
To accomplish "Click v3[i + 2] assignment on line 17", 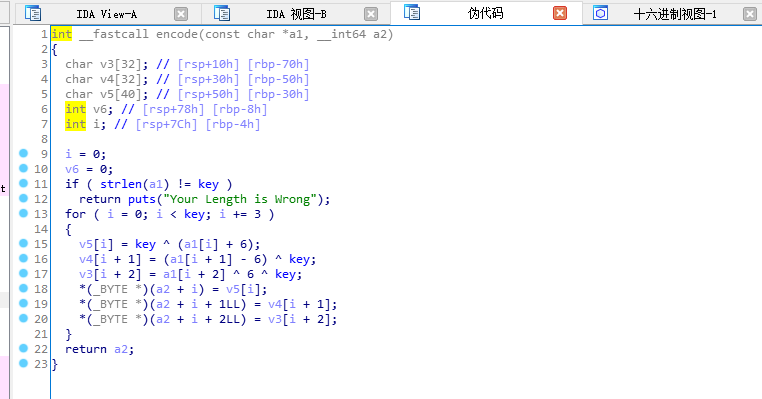I will coord(110,274).
